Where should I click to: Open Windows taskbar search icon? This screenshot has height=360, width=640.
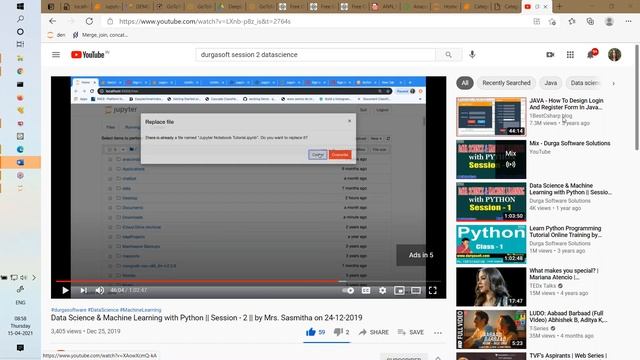20,19
